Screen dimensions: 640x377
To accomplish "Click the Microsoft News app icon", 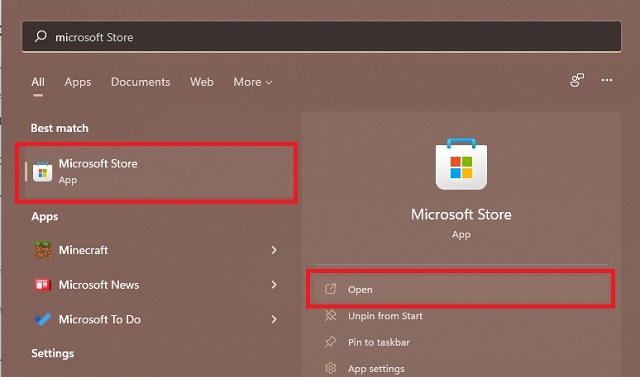I will [42, 284].
